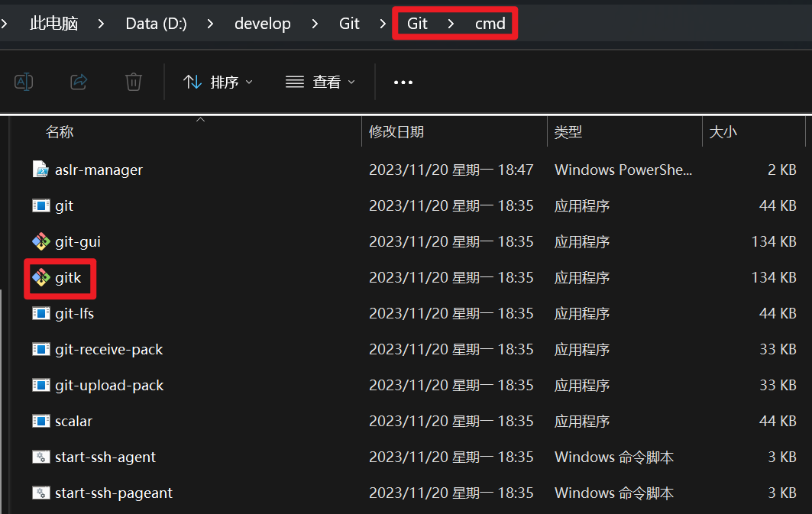Screen dimensions: 812x514
Task: Click Windows 命令脚本 type of start-ssh-agent
Action: tap(614, 457)
